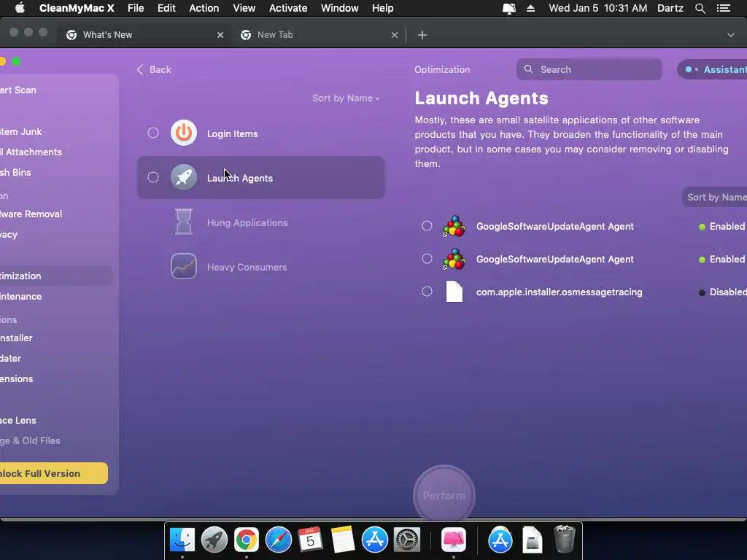Click the screen mirroring menu bar icon
The image size is (747, 560).
coord(508,9)
